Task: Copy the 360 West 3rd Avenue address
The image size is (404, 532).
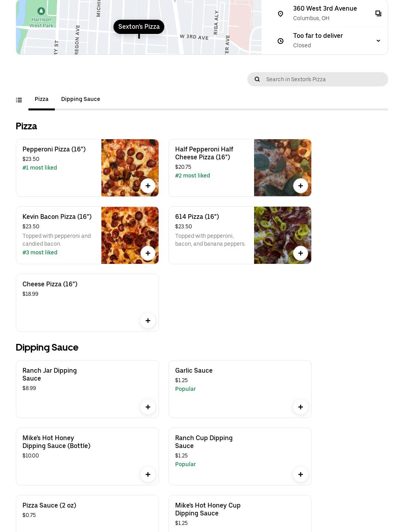Action: (378, 13)
